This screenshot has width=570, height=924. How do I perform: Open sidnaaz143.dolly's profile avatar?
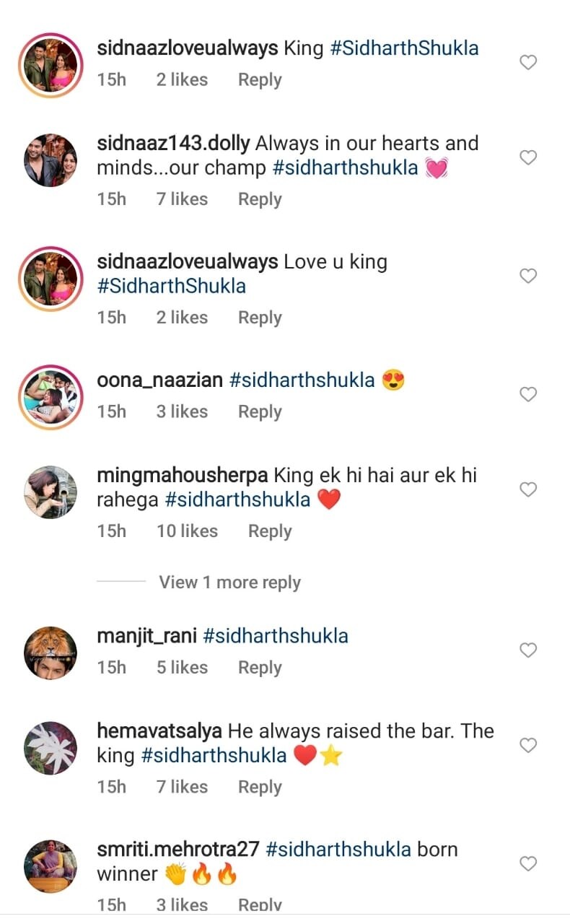pos(51,160)
